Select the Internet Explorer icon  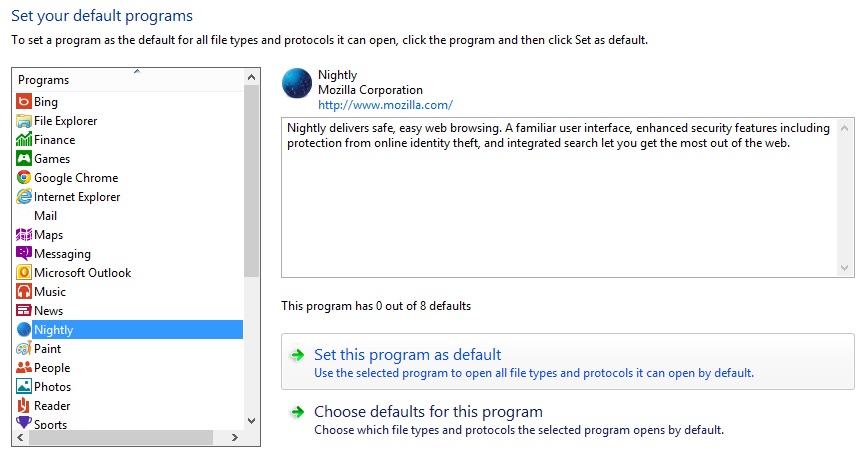tap(24, 196)
